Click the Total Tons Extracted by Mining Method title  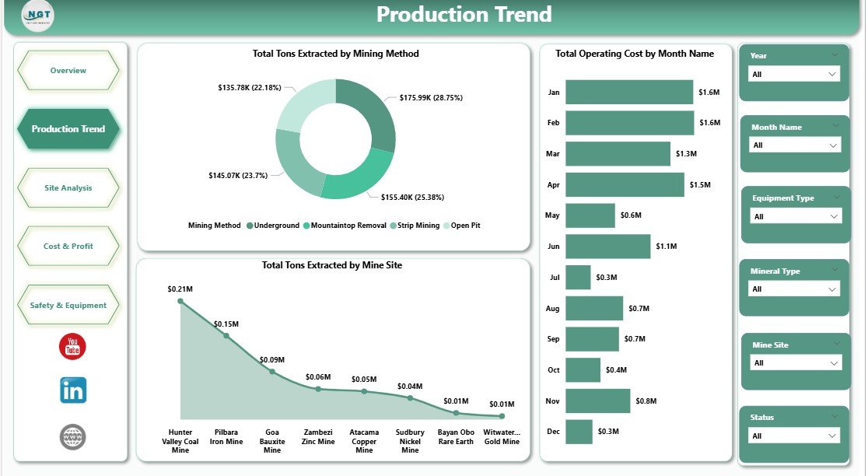point(335,54)
